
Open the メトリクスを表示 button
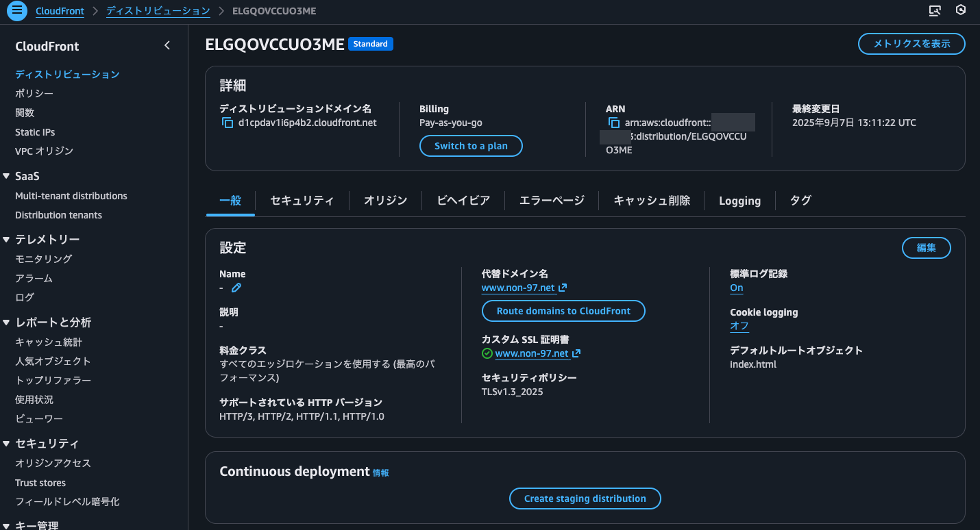(x=911, y=44)
